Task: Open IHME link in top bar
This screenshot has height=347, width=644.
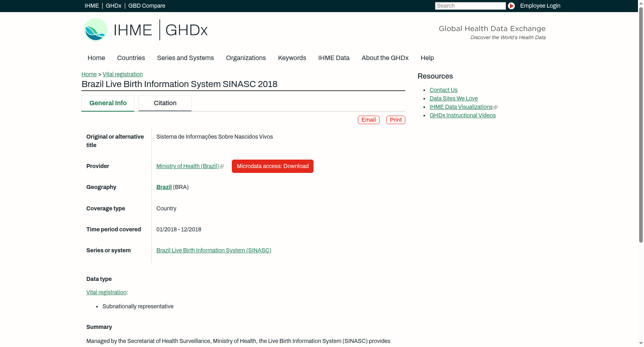Action: click(x=92, y=6)
